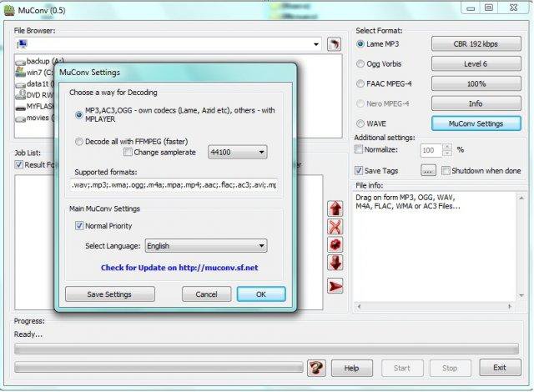
Task: Click the Supported formats text field
Action: (x=174, y=185)
